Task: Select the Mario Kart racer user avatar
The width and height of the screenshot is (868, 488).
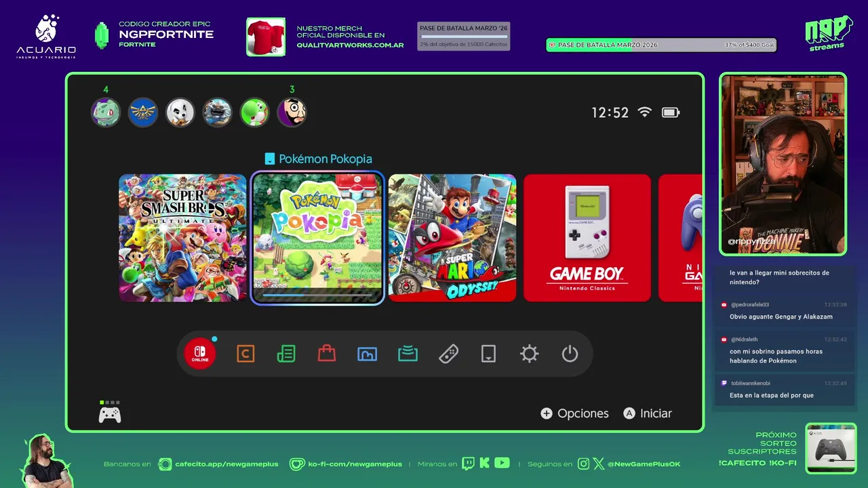Action: click(x=218, y=113)
